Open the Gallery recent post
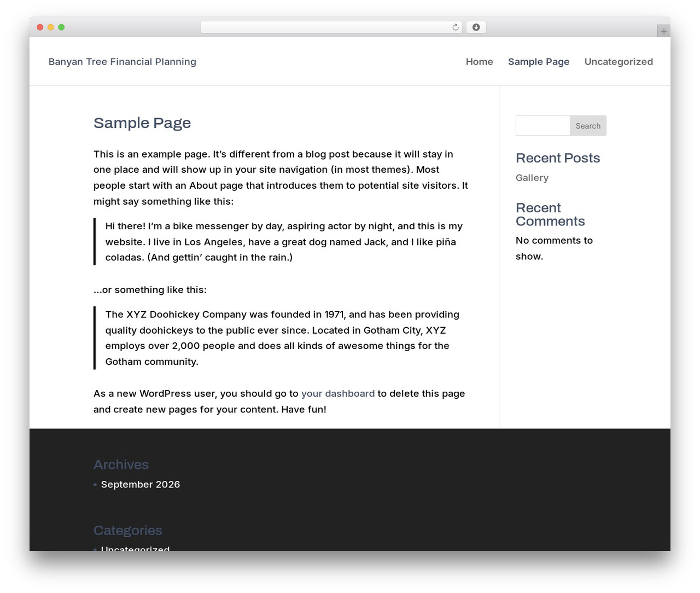This screenshot has width=700, height=593. pos(532,178)
